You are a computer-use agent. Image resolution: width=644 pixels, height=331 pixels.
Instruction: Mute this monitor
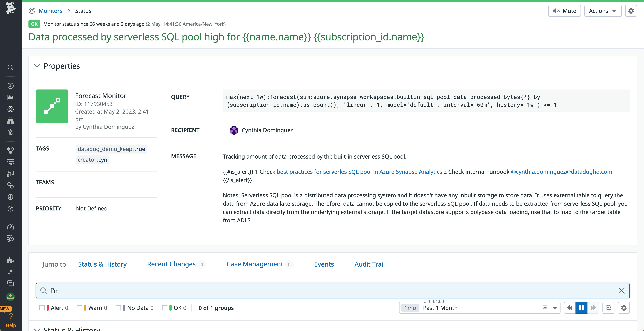click(x=564, y=11)
